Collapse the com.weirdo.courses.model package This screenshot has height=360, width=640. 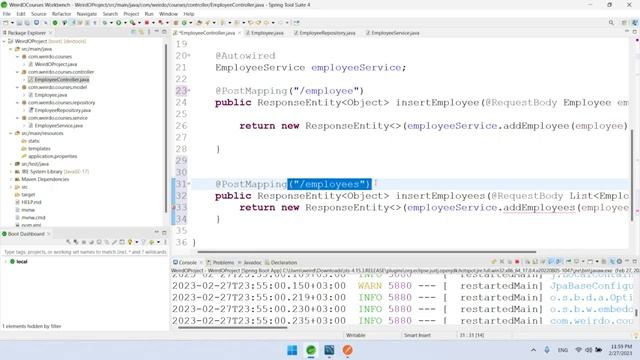click(x=17, y=87)
